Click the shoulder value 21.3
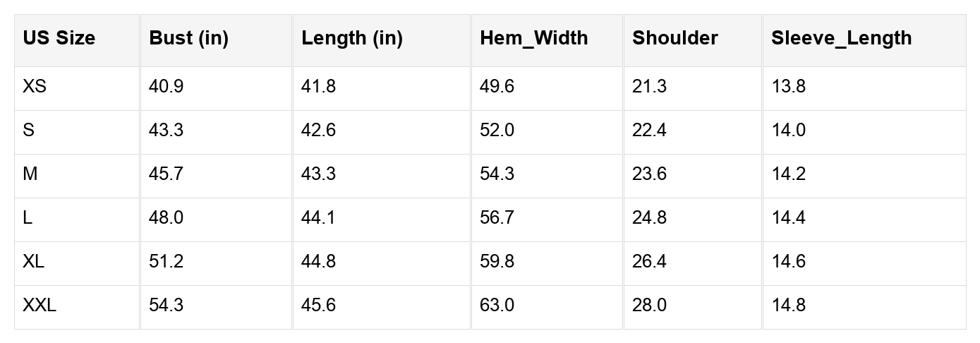This screenshot has height=343, width=980. point(650,87)
